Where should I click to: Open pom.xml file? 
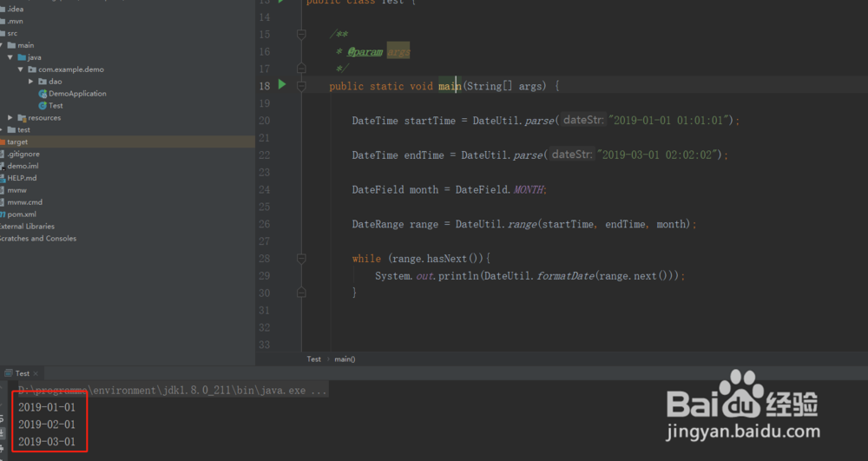[x=22, y=214]
